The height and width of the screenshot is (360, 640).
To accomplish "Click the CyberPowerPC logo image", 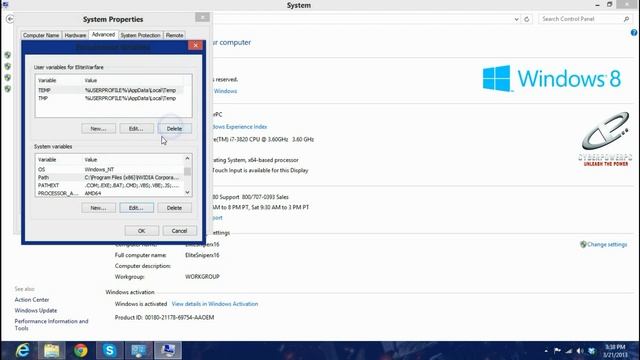I will click(x=605, y=139).
